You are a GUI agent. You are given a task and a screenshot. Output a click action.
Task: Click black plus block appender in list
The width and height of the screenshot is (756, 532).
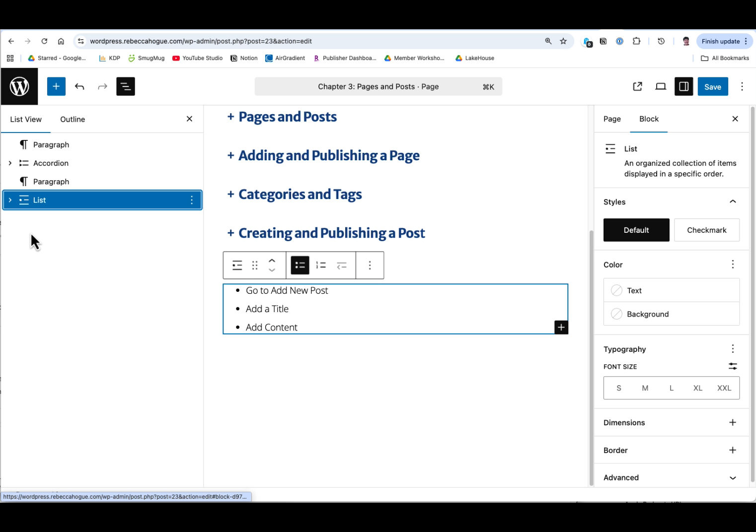(x=561, y=328)
